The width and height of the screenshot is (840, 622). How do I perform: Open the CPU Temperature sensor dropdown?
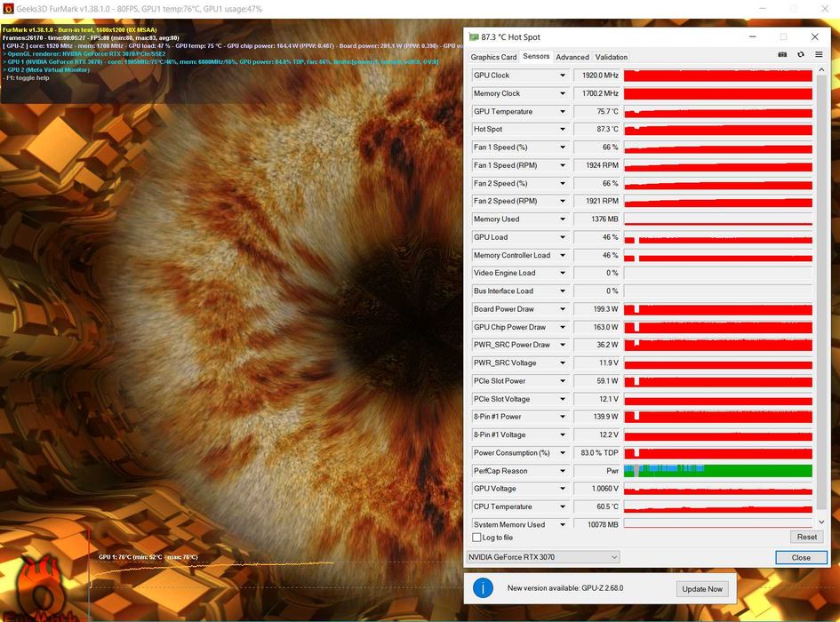[x=563, y=506]
